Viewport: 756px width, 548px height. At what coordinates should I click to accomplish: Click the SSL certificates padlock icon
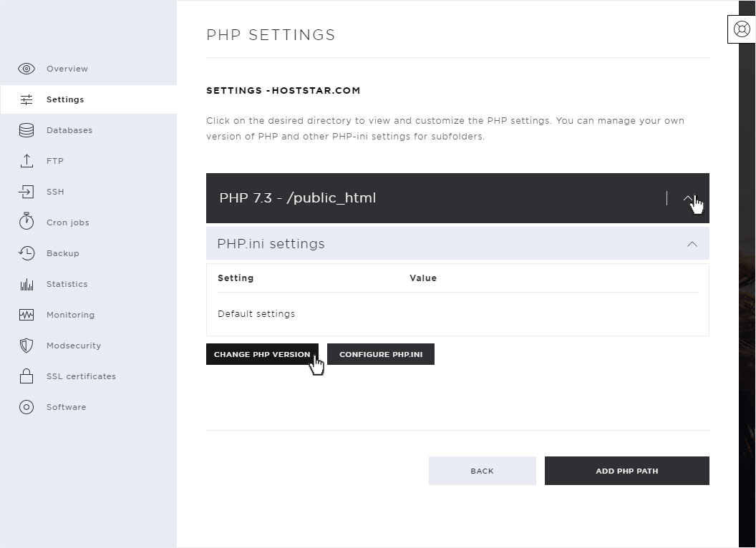pos(26,376)
